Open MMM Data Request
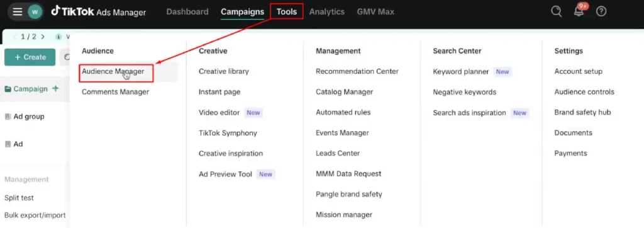 (348, 174)
